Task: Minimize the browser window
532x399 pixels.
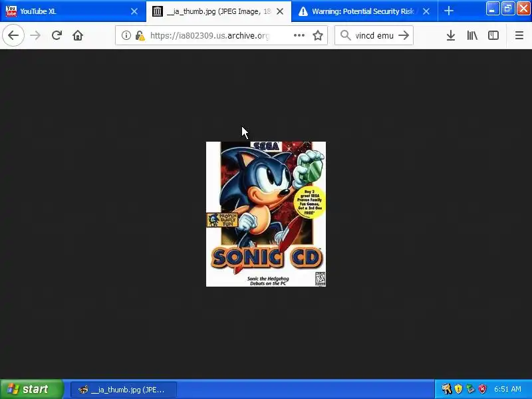Action: point(492,8)
